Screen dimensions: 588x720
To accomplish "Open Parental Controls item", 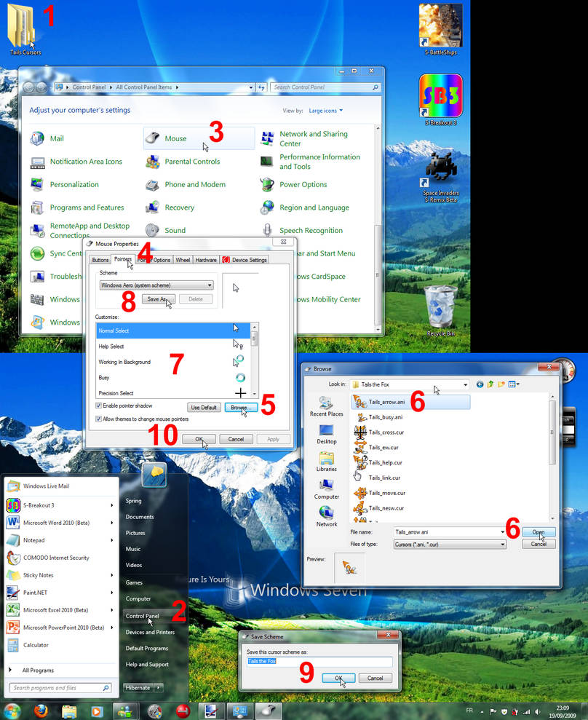I will [x=183, y=161].
